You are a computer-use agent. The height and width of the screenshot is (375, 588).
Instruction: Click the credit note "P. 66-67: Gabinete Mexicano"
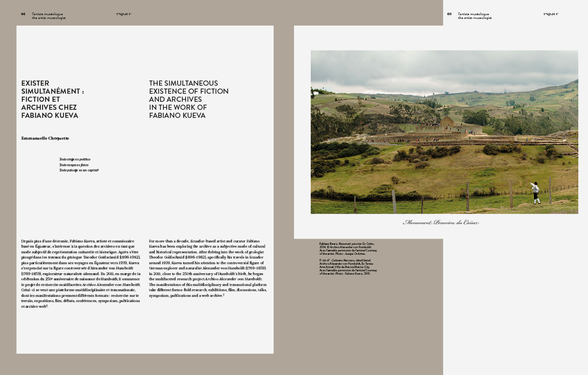348,267
